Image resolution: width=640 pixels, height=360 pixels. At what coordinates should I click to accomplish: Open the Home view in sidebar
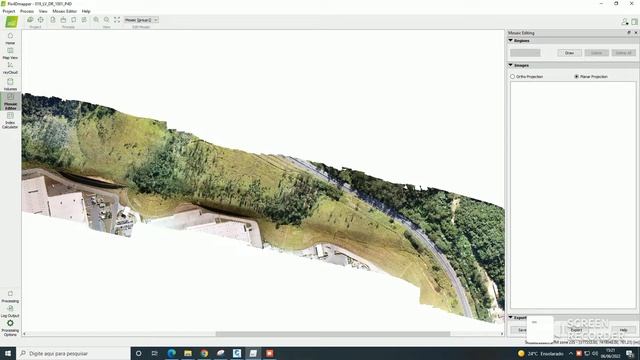tap(10, 38)
